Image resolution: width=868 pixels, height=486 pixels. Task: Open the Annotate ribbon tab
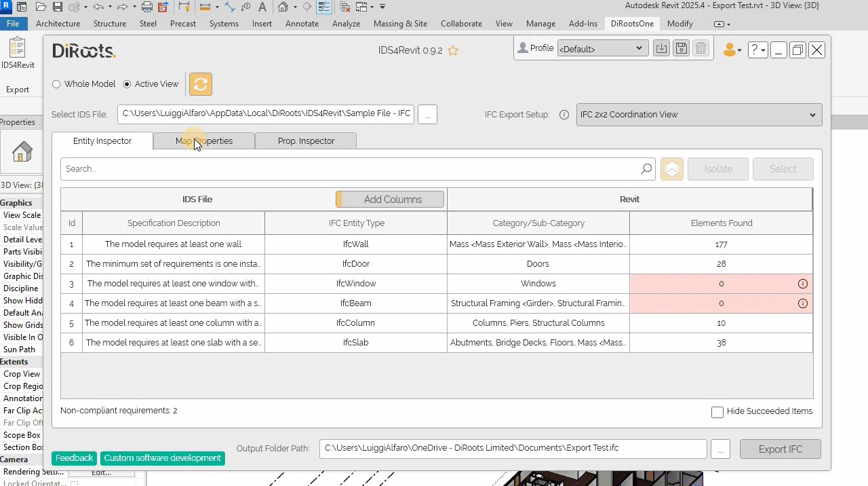pyautogui.click(x=302, y=24)
